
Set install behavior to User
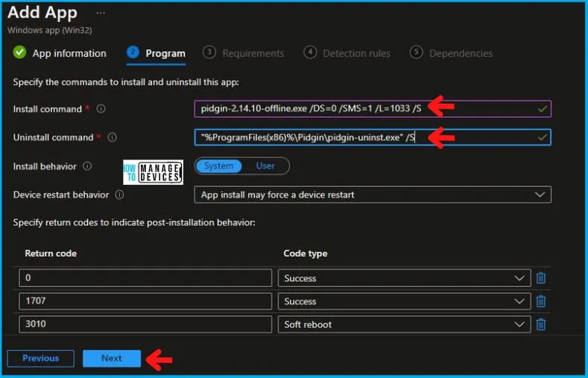click(265, 166)
